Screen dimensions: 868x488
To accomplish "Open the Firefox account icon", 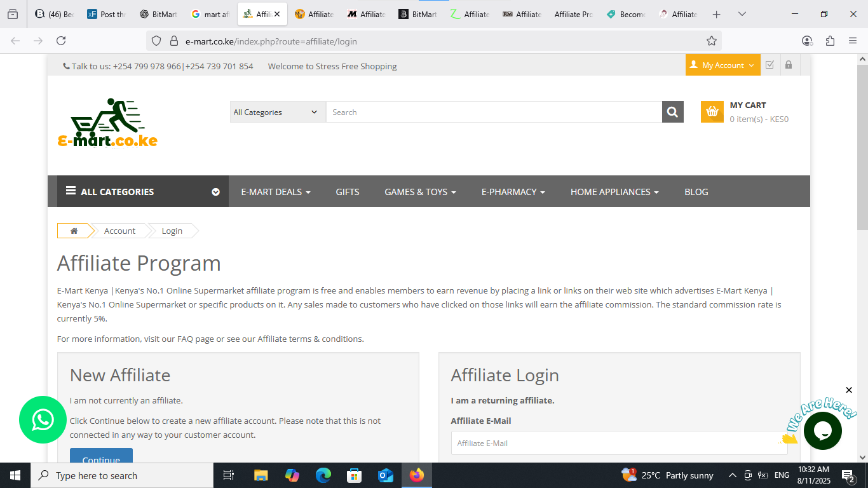I will pos(807,41).
